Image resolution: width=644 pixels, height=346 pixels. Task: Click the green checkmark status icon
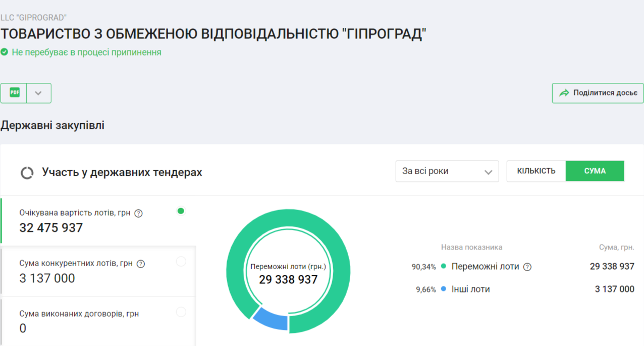coord(5,52)
